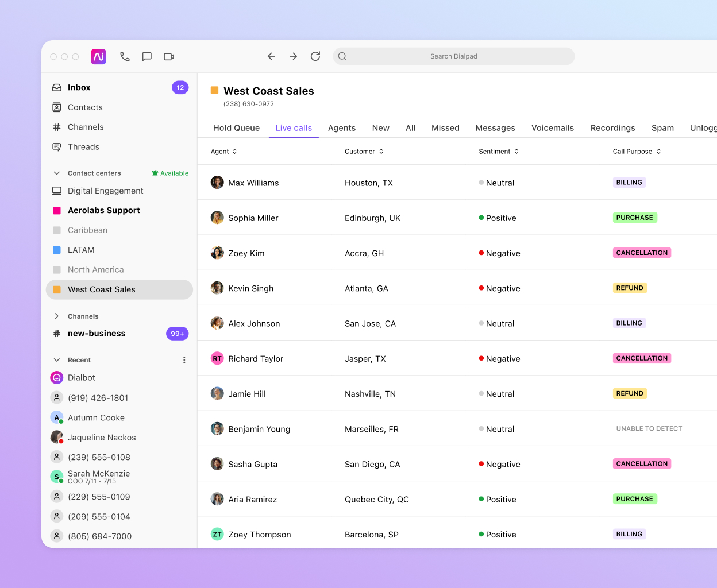Select the West Coast Sales contact center
Image resolution: width=717 pixels, height=588 pixels.
click(x=103, y=289)
